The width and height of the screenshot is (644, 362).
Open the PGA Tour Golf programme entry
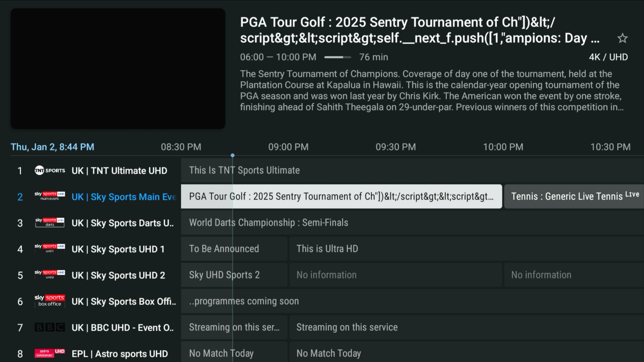pyautogui.click(x=341, y=196)
